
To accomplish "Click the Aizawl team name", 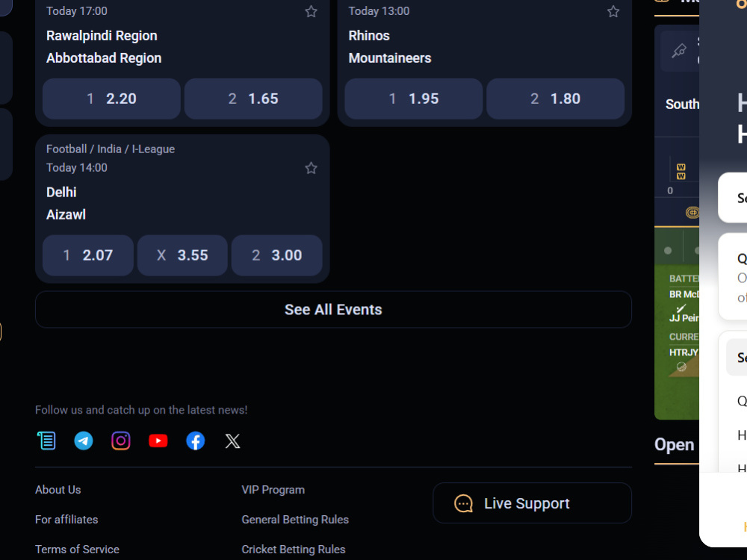I will coord(66,215).
